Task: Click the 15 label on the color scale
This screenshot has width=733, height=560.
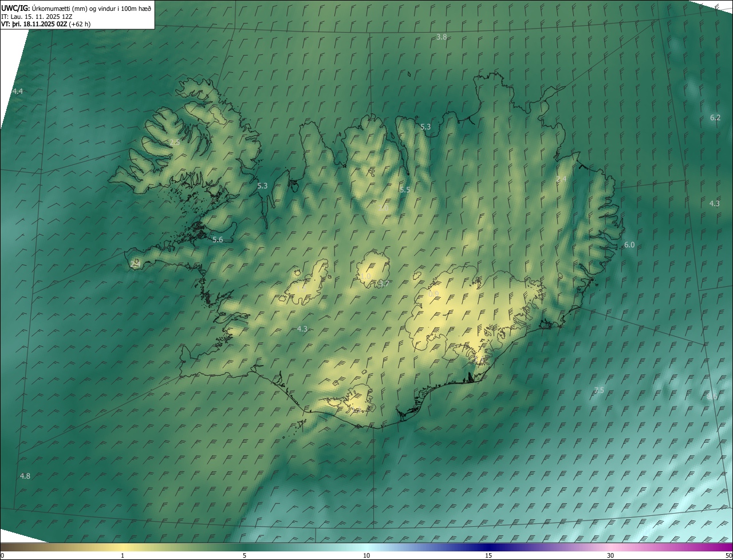Action: pyautogui.click(x=488, y=555)
